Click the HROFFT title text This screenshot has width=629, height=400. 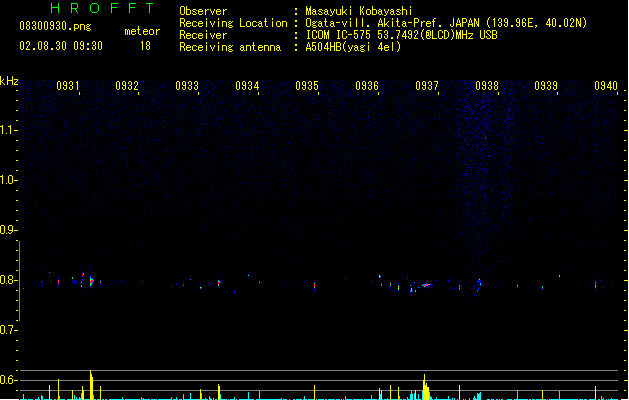pyautogui.click(x=102, y=8)
